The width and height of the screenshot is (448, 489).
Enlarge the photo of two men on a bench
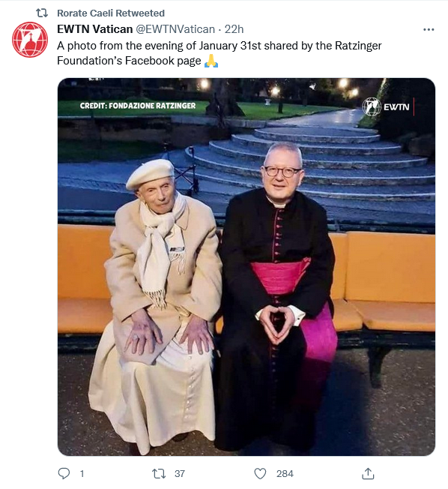(x=246, y=267)
